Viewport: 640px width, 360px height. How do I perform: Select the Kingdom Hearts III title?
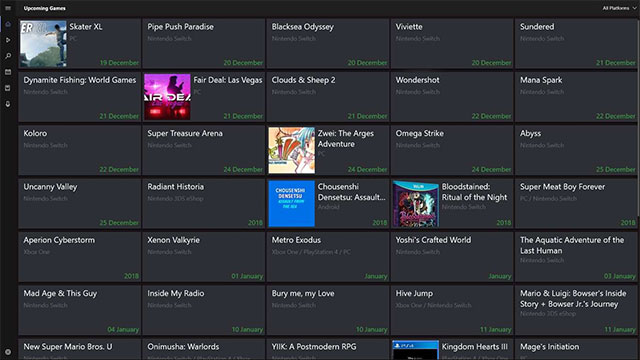point(475,347)
